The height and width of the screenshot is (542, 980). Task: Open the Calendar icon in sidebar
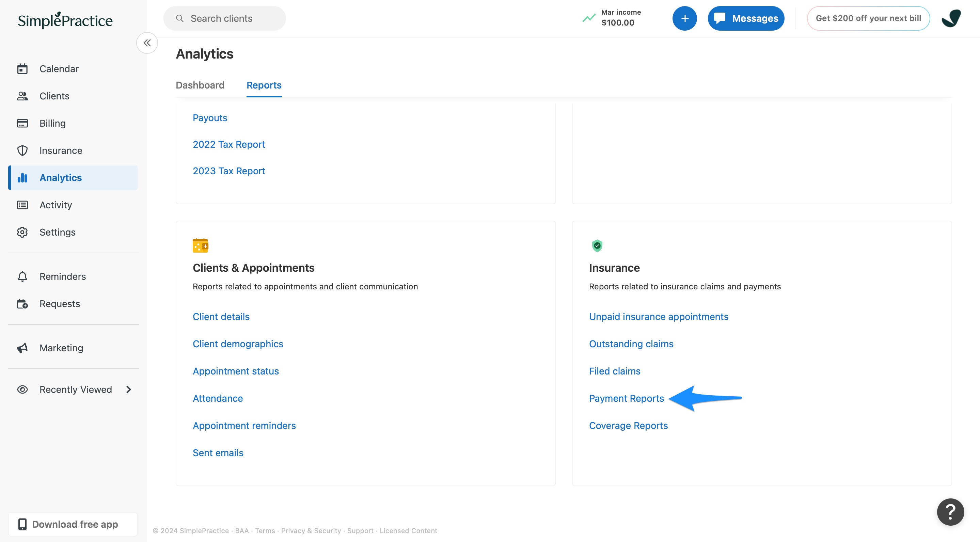point(22,69)
